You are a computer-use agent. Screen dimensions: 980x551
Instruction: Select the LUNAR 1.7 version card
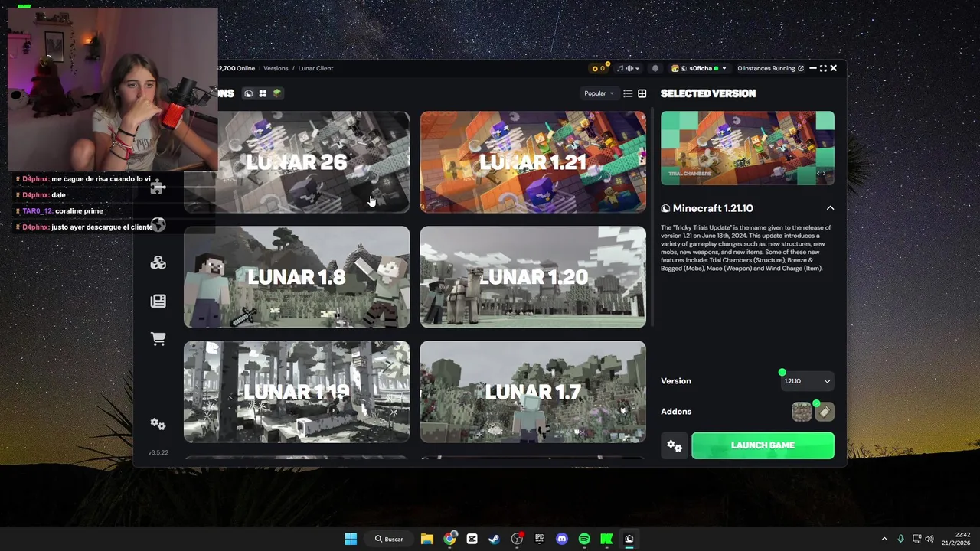point(533,392)
